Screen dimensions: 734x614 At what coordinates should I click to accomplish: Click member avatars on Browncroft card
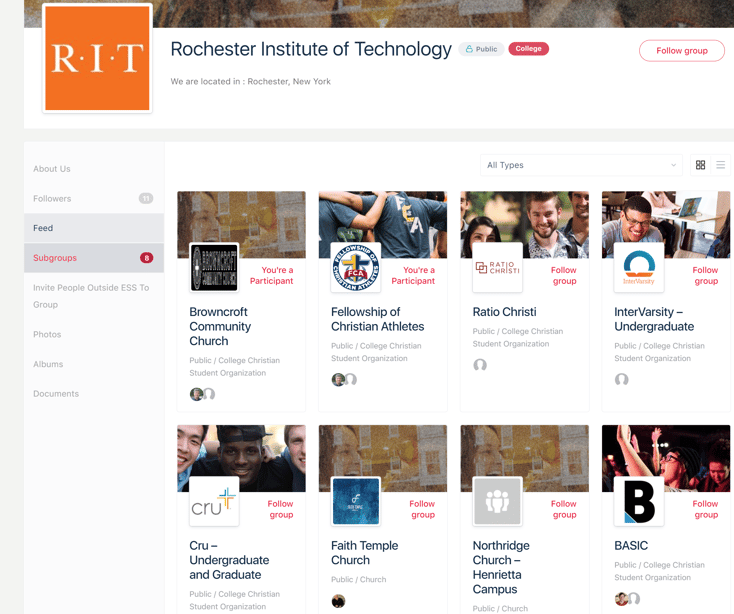(x=202, y=394)
